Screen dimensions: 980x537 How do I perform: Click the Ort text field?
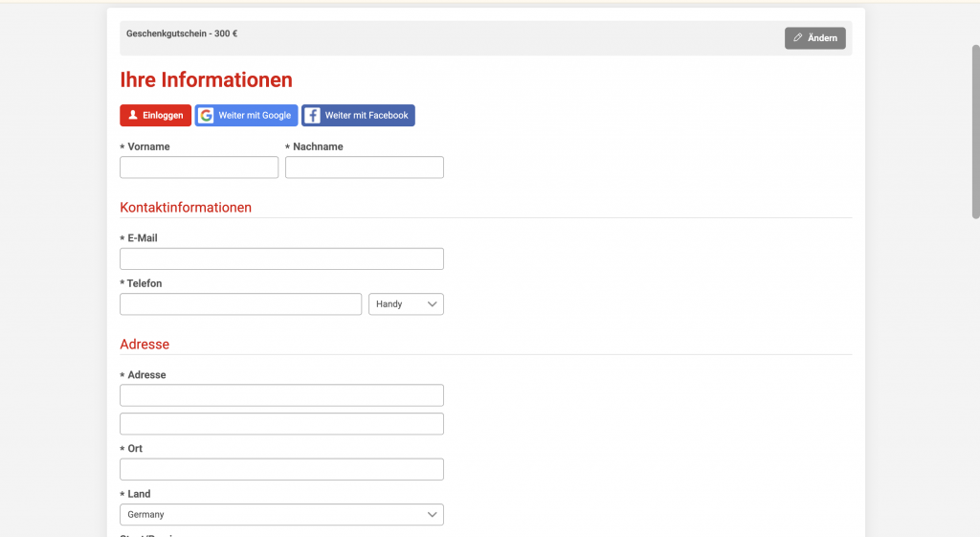pos(281,469)
